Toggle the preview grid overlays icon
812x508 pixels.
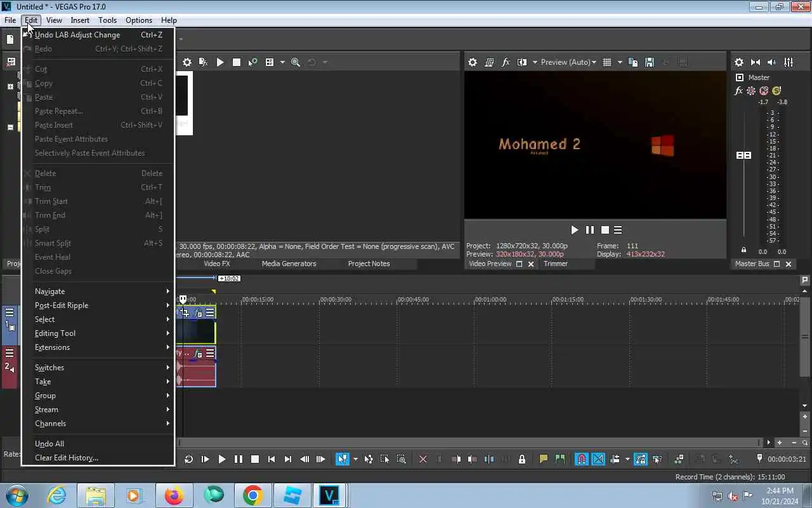[607, 62]
